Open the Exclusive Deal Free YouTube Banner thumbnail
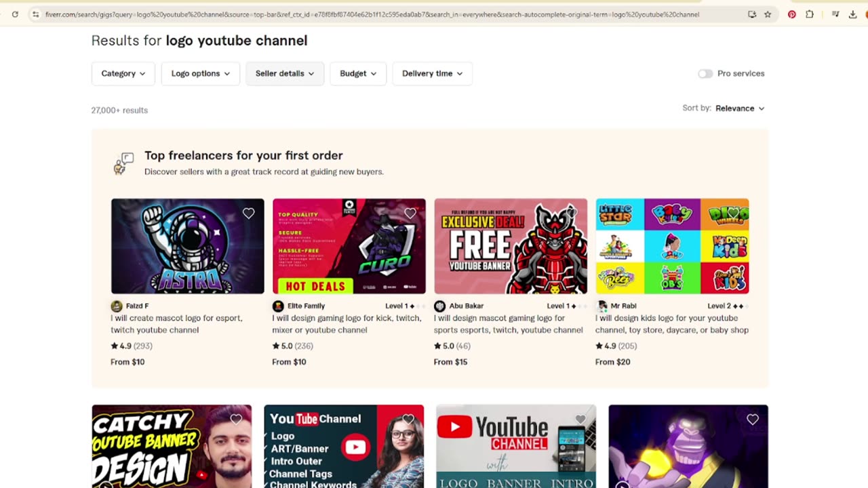This screenshot has height=488, width=868. pos(511,246)
